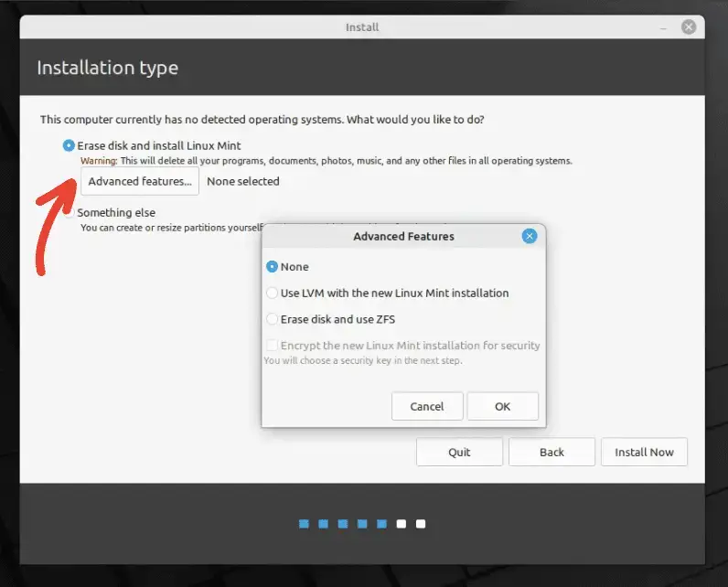Screen dimensions: 728x587
Task: Click the 'Advanced Features' dialog title
Action: tap(404, 237)
